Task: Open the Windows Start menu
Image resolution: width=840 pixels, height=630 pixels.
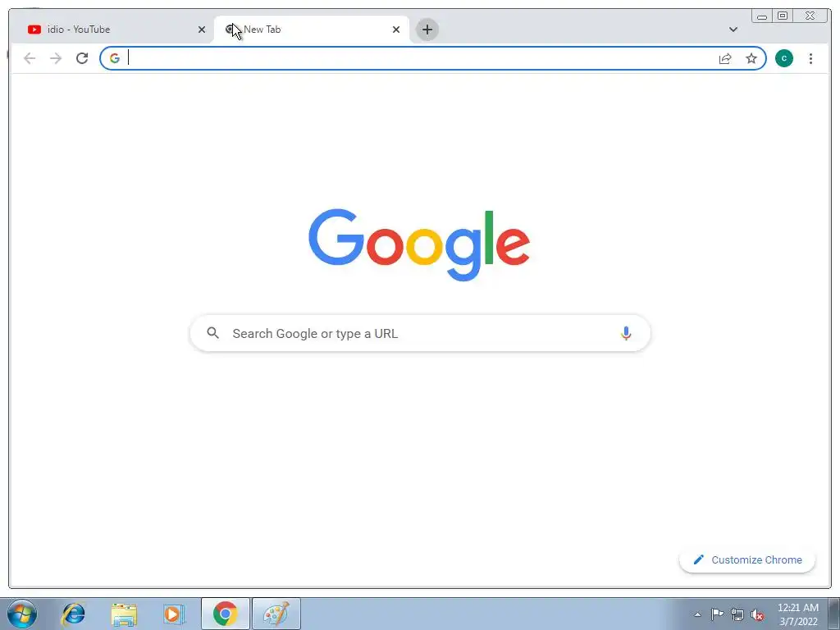Action: 22,614
